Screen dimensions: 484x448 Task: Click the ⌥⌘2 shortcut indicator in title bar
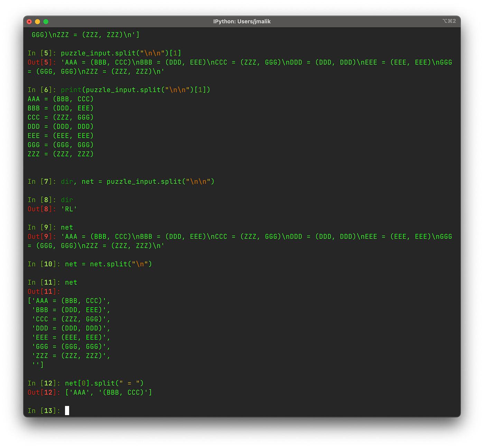[449, 21]
